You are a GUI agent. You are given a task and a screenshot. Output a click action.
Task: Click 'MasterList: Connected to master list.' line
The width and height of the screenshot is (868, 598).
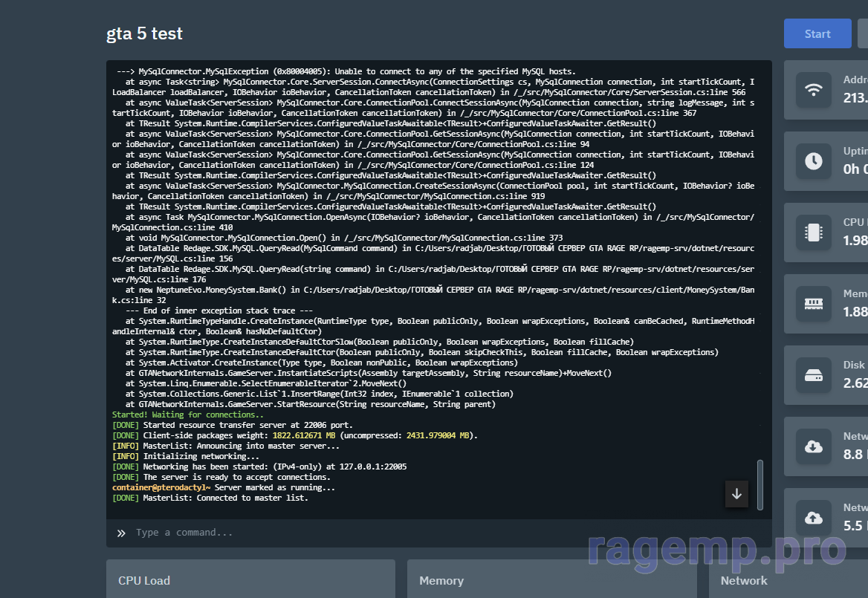pyautogui.click(x=210, y=498)
